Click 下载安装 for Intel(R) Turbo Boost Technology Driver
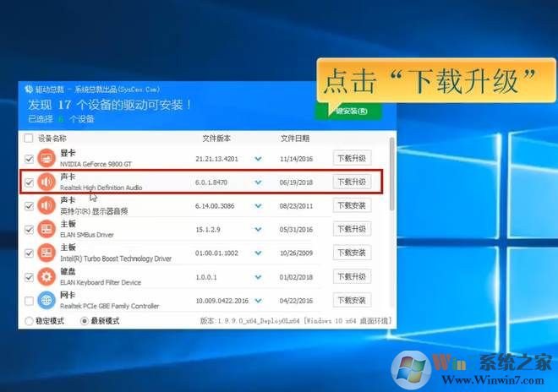Viewport: 558px width, 392px height. click(352, 253)
